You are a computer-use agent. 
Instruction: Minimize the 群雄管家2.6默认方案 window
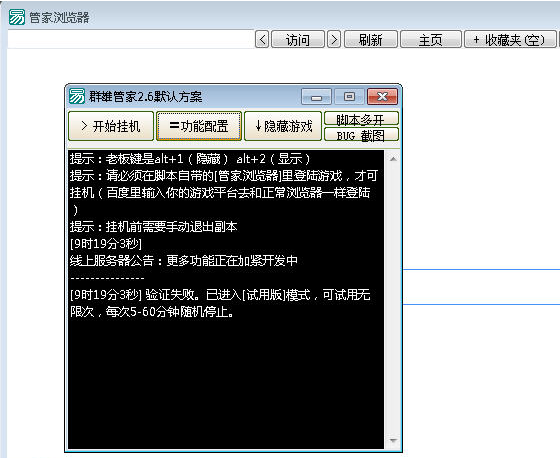[x=316, y=96]
